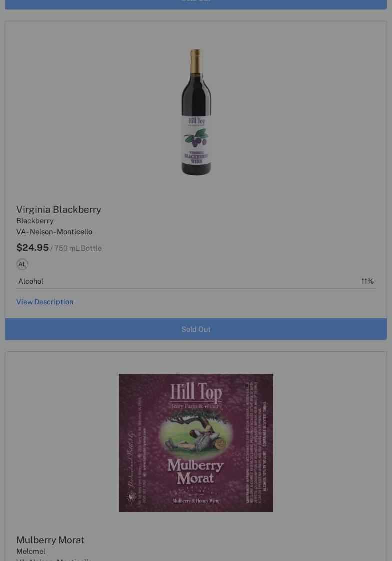
Task: Click the Alcohol row label
Action: (x=31, y=281)
